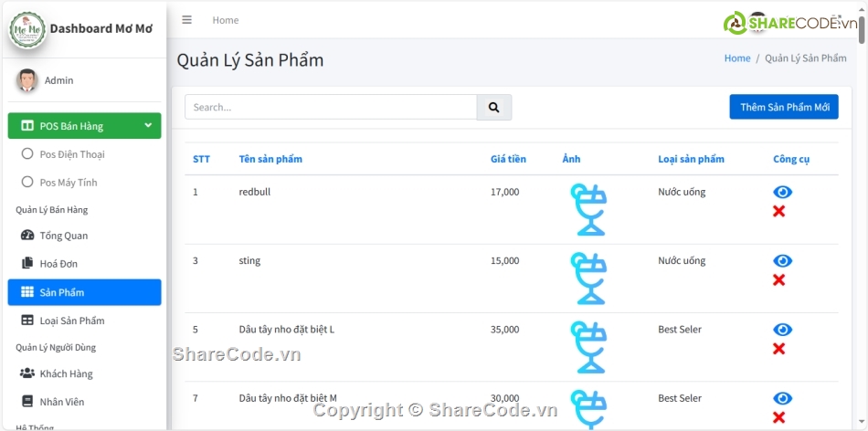This screenshot has height=431, width=868.
Task: Click Thêm Sản Phẩm Mới button
Action: [x=783, y=107]
